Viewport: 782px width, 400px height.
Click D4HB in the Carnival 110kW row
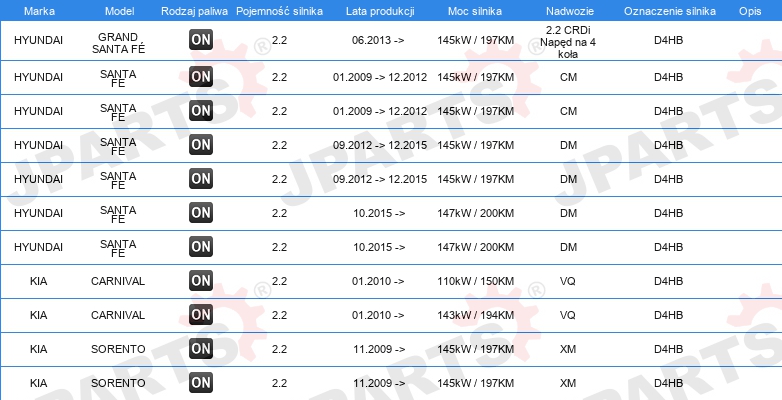[x=668, y=281]
